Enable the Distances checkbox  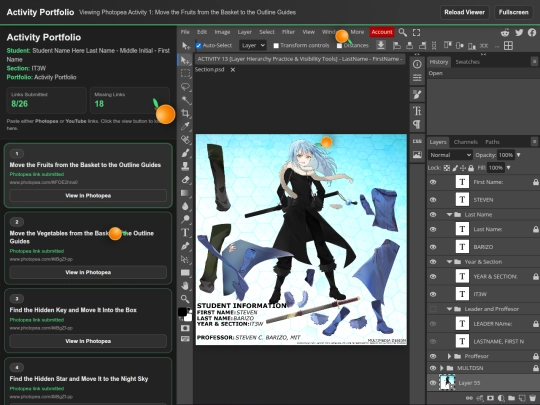pos(340,45)
